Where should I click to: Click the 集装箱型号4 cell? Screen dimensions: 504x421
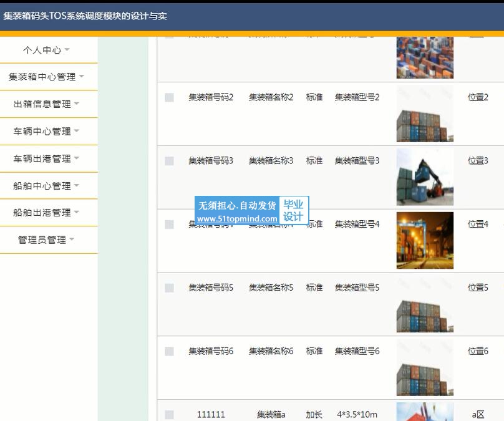tap(357, 224)
